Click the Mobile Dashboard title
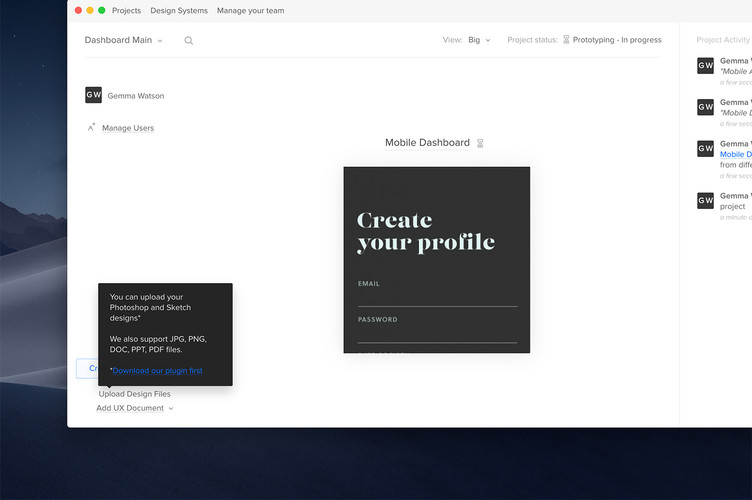The image size is (752, 500). tap(427, 142)
